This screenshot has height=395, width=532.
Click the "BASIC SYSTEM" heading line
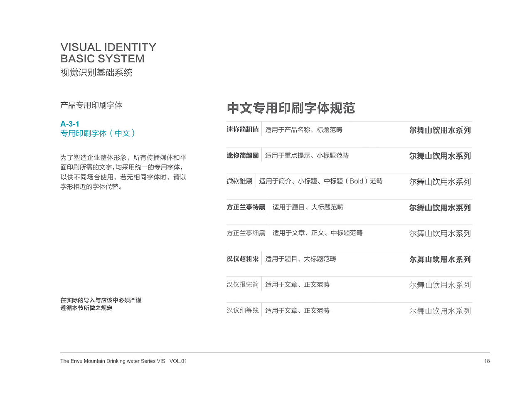coord(102,59)
